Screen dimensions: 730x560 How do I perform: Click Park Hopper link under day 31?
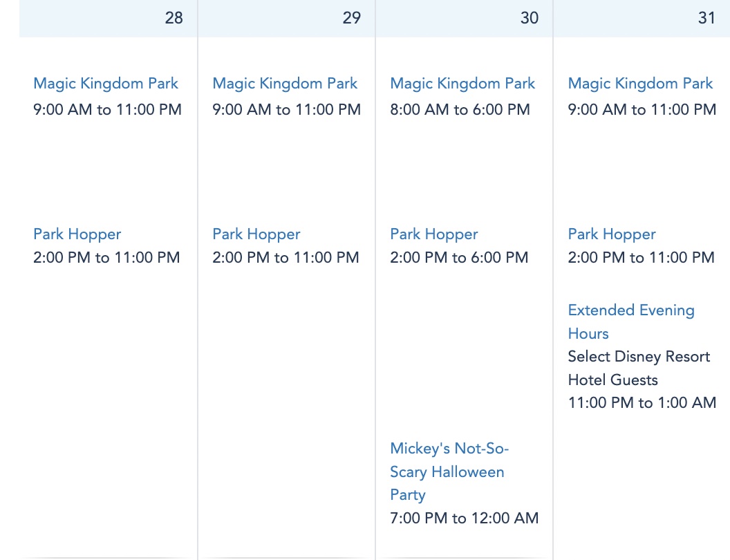click(612, 234)
